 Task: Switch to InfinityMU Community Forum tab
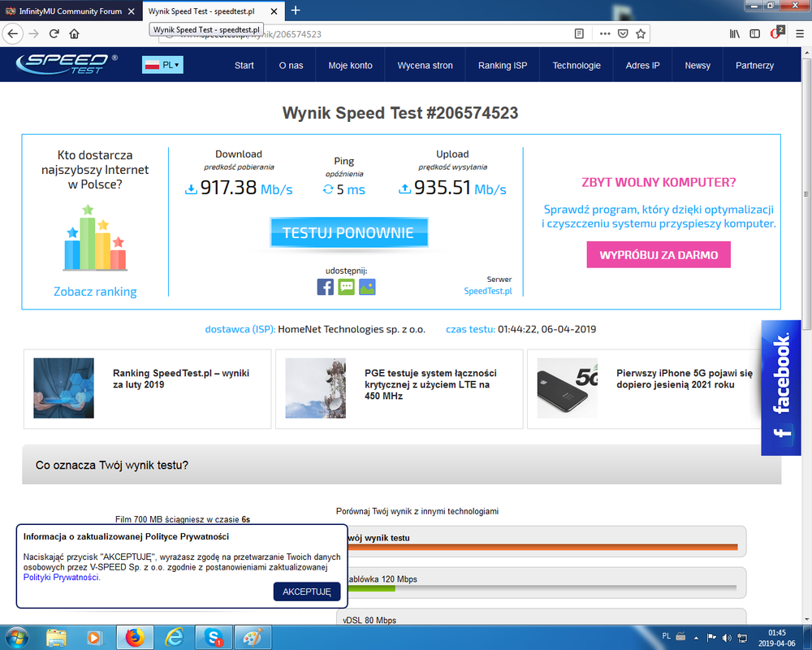pyautogui.click(x=71, y=11)
